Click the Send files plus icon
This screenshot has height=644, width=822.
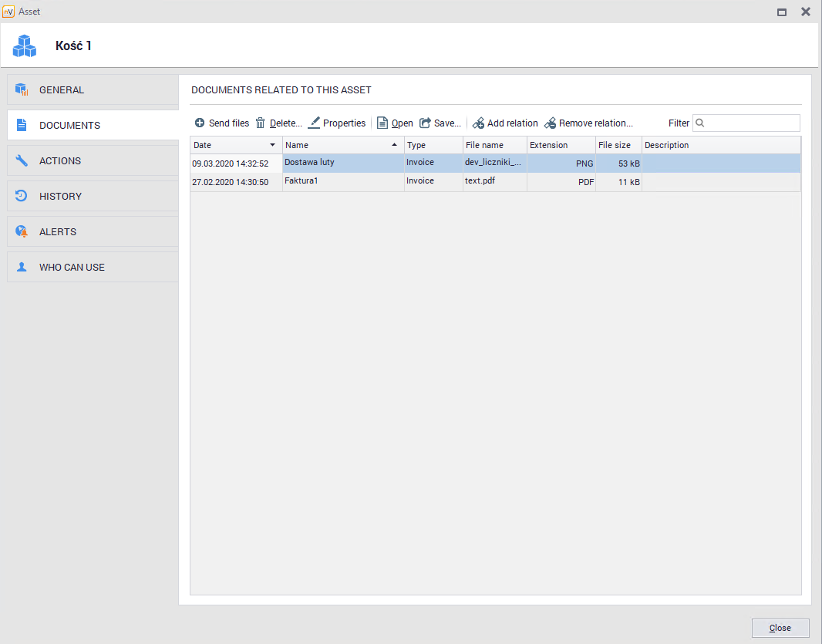200,123
